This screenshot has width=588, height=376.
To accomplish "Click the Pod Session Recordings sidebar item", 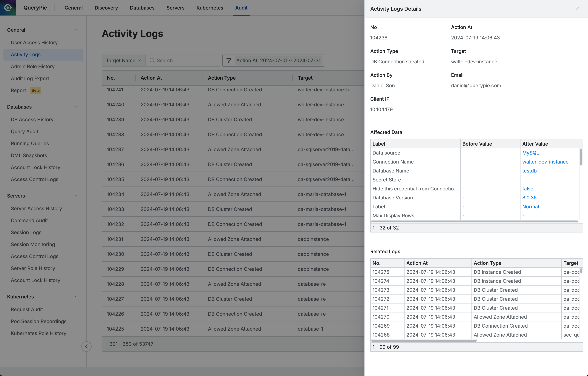I will pos(39,321).
